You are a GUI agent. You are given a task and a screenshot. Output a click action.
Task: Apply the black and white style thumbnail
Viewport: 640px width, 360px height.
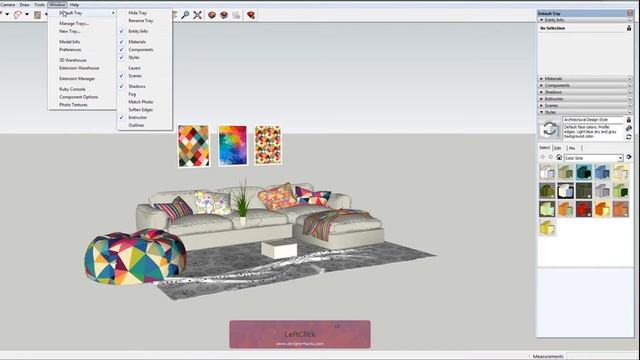tap(565, 191)
